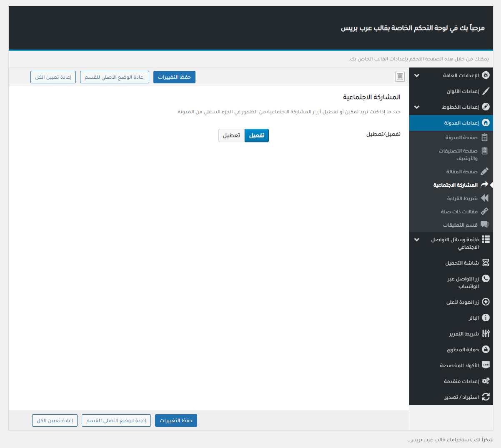The height and width of the screenshot is (448, 501).
Task: Enable social sharing with تفعيل button
Action: click(256, 135)
